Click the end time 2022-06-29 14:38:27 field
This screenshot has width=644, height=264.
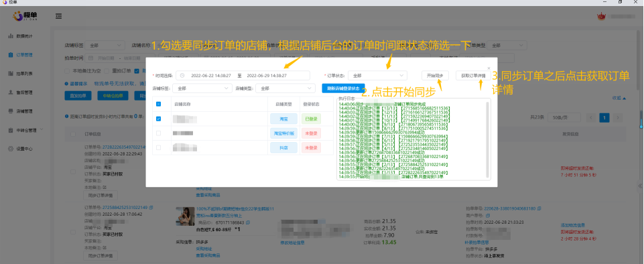pyautogui.click(x=267, y=76)
